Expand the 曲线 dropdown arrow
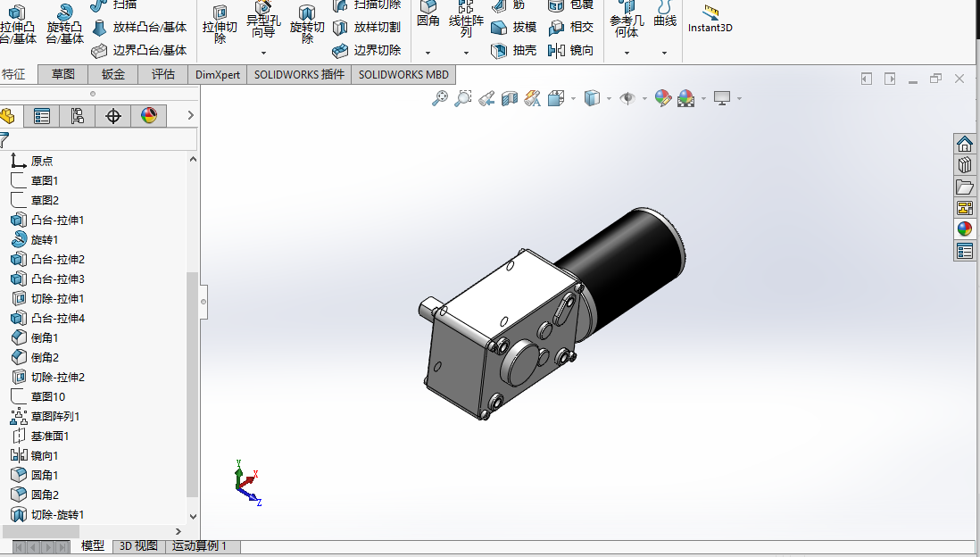Viewport: 980px width, 557px height. (x=665, y=54)
